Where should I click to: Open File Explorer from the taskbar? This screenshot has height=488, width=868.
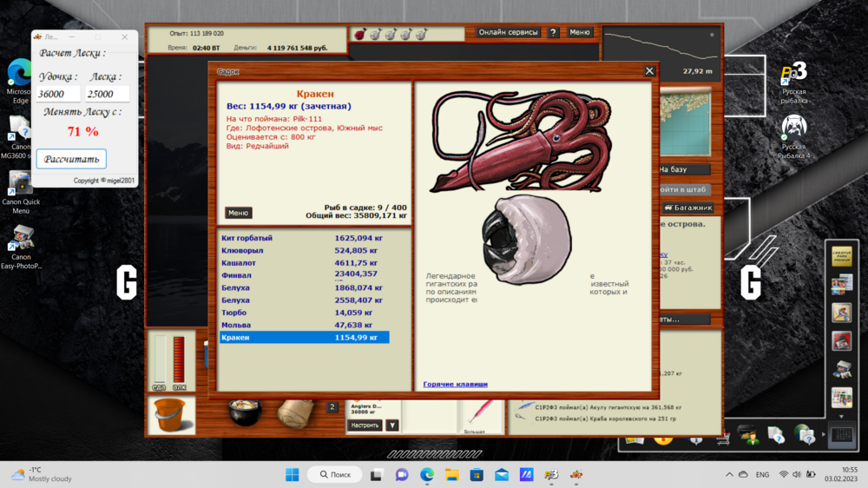click(451, 475)
